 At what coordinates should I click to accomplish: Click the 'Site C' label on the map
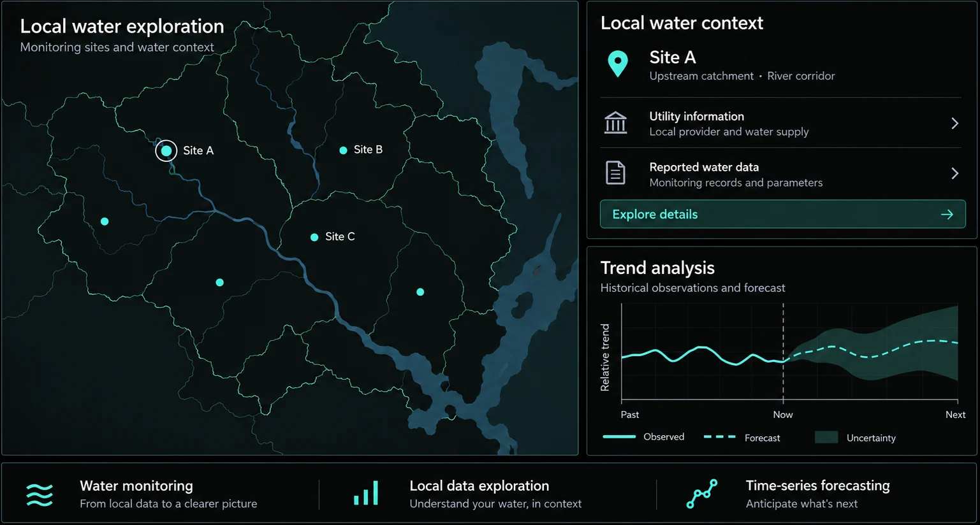click(x=340, y=236)
